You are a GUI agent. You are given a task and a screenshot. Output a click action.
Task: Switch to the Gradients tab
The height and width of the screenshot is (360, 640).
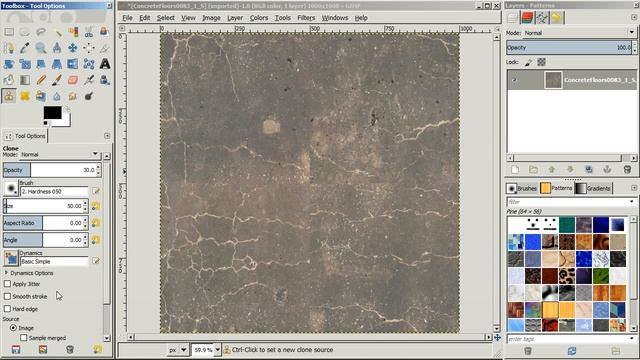point(593,188)
